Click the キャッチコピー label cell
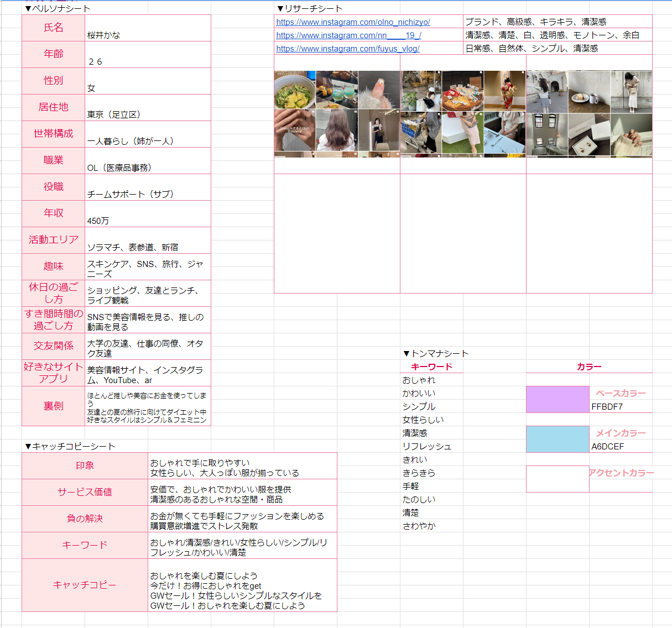 (x=85, y=585)
